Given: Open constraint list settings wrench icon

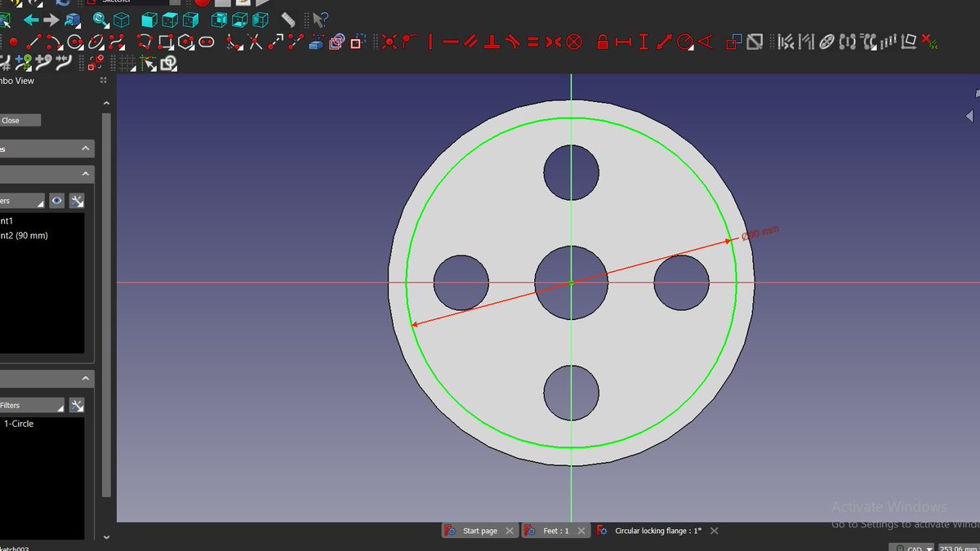Looking at the screenshot, I should pyautogui.click(x=77, y=200).
